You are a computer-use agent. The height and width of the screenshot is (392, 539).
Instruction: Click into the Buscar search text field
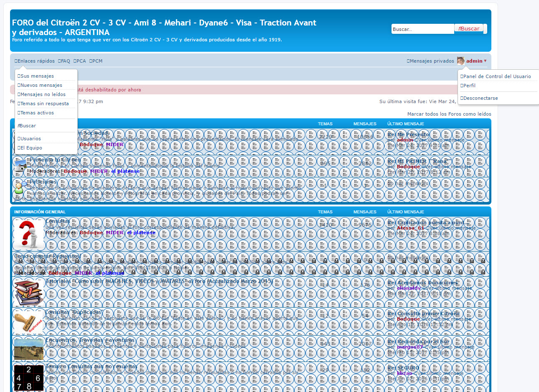point(422,29)
